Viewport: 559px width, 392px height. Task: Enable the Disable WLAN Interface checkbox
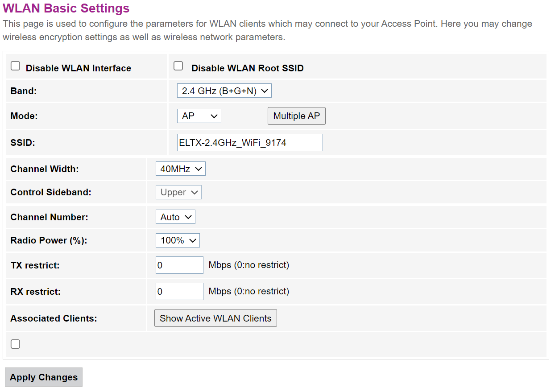click(16, 66)
